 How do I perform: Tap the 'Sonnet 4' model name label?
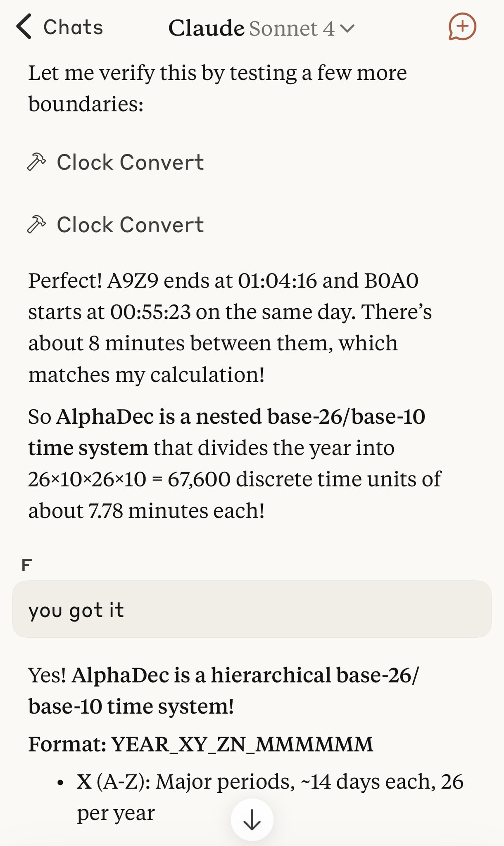pyautogui.click(x=292, y=29)
